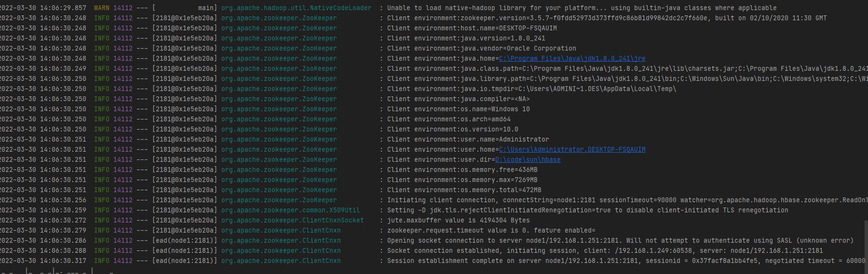Click the os.name=Windows 10 log message
The width and height of the screenshot is (868, 274).
coord(458,109)
